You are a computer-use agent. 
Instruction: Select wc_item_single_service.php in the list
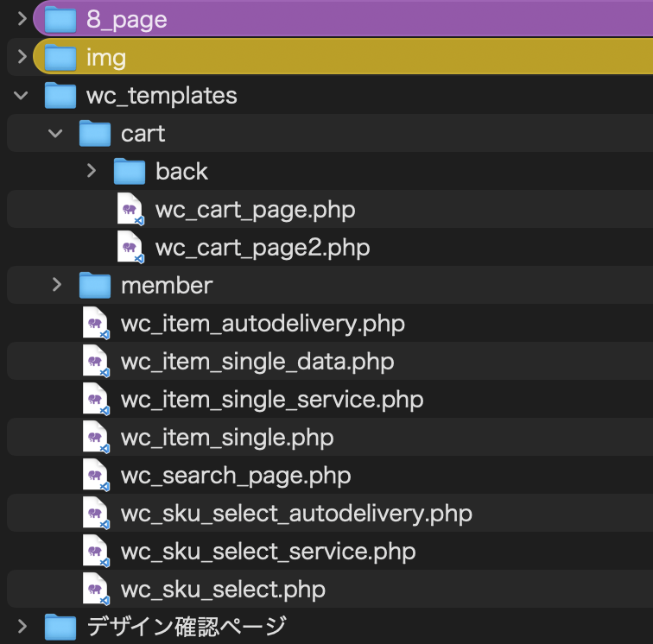click(272, 400)
